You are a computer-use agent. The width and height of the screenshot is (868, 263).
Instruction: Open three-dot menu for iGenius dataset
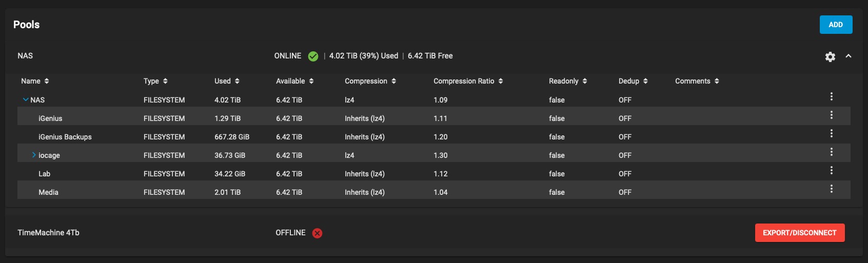831,115
